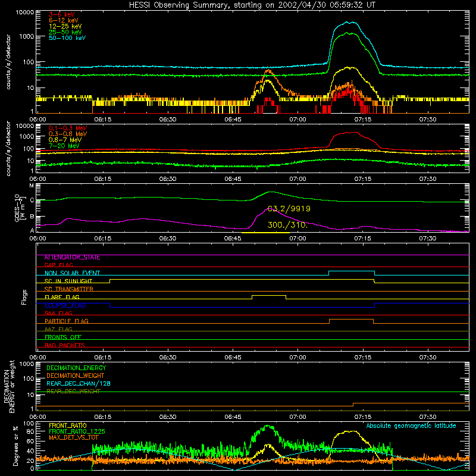Select the ECLIPSE_FLAG label
This screenshot has width=476, height=476.
[65, 305]
